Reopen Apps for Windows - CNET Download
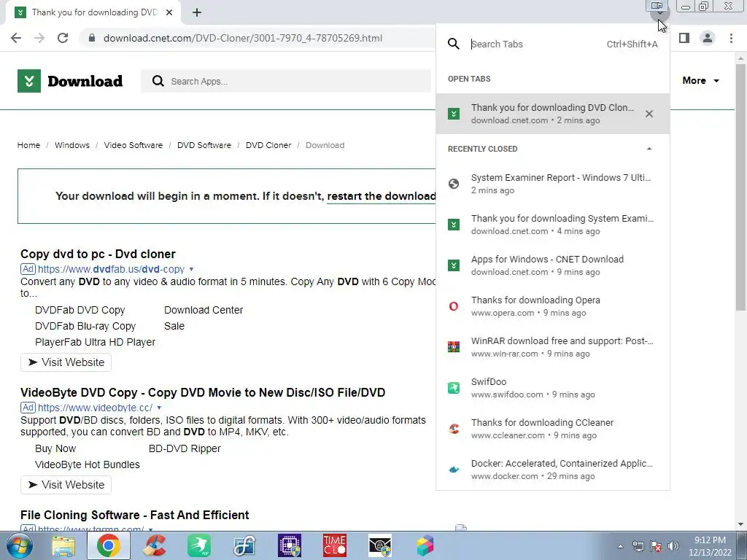Image resolution: width=747 pixels, height=560 pixels. point(553,265)
